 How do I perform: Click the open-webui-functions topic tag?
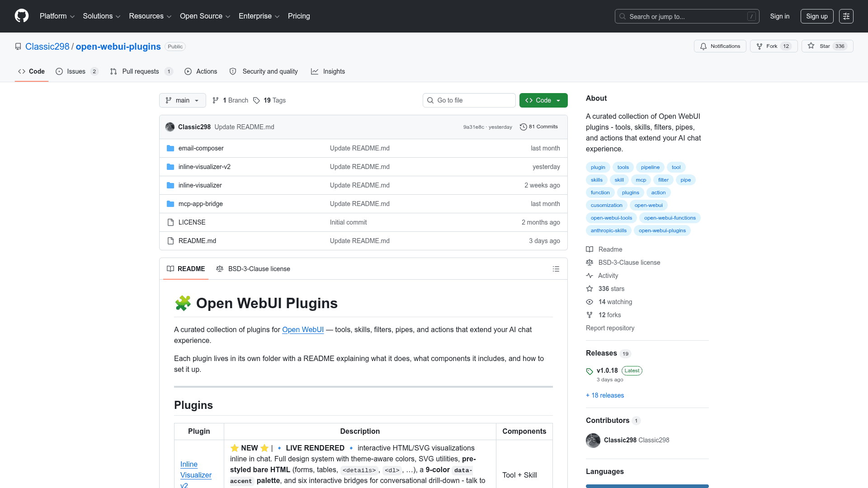(x=670, y=218)
